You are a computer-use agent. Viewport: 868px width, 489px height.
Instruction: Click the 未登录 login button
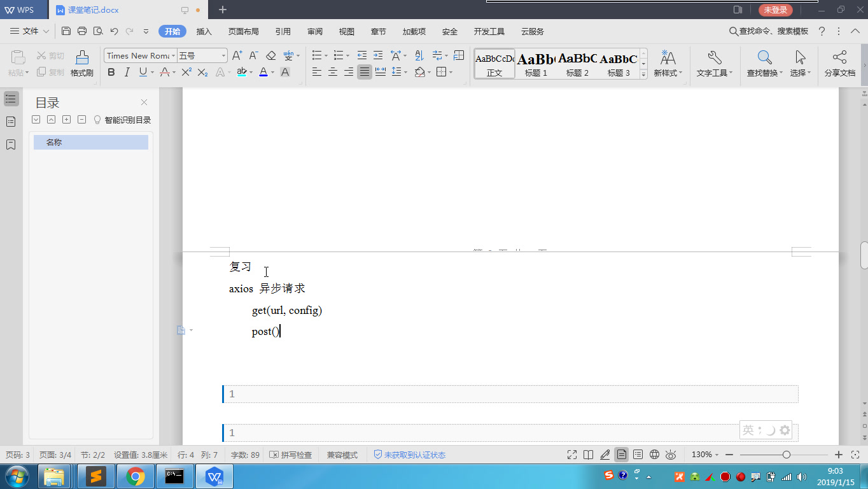point(776,10)
